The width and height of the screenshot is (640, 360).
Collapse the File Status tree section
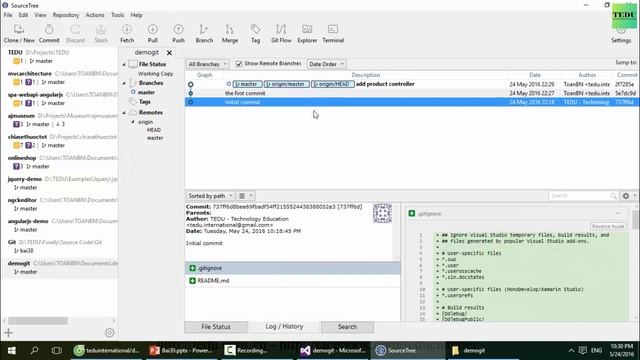click(x=124, y=64)
